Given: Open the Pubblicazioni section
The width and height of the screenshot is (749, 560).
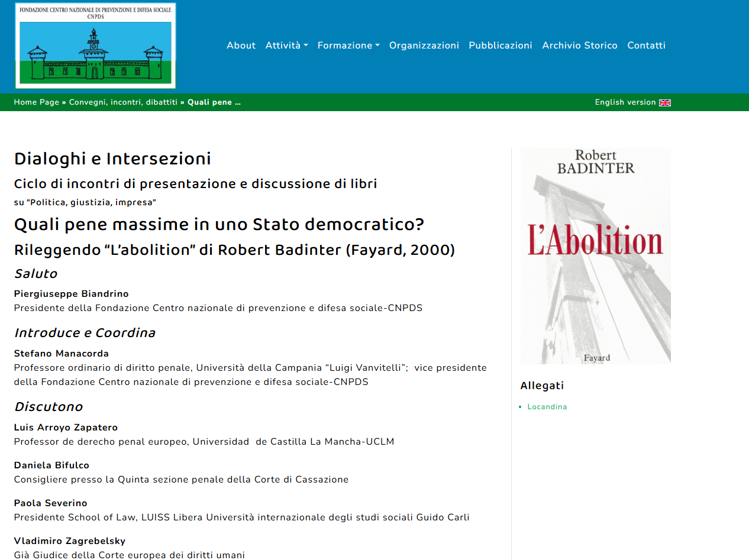Looking at the screenshot, I should [500, 46].
